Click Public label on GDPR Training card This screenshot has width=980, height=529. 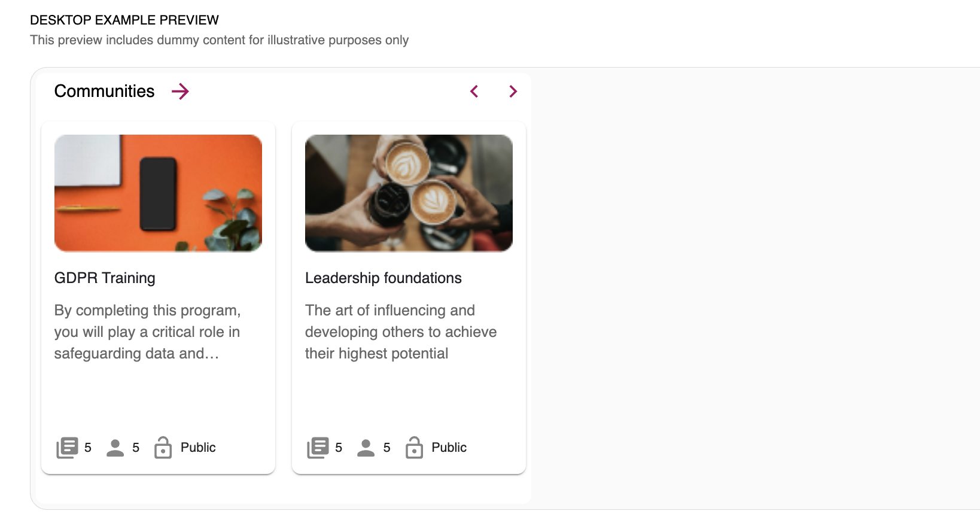pos(198,448)
